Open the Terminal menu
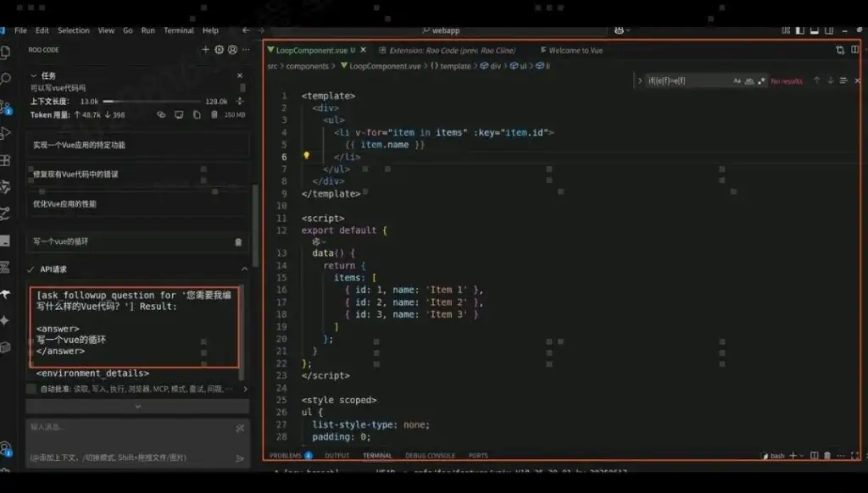 [178, 30]
